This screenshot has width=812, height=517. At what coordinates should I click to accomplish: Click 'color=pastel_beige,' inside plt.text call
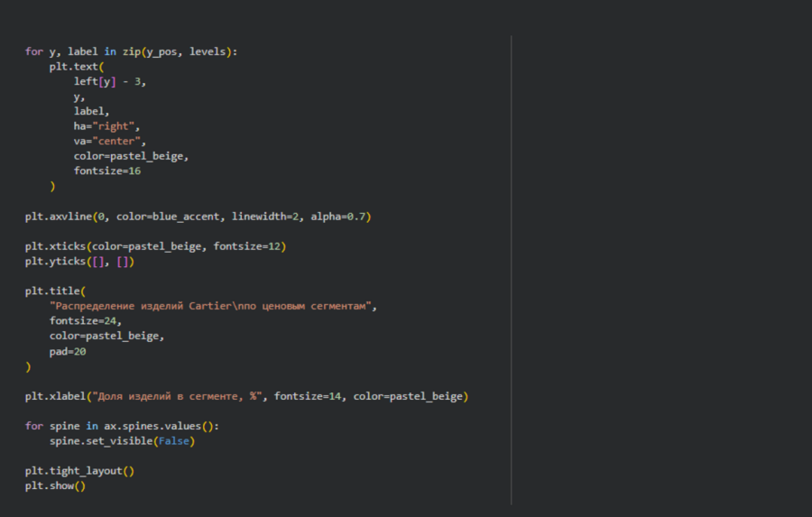click(131, 156)
